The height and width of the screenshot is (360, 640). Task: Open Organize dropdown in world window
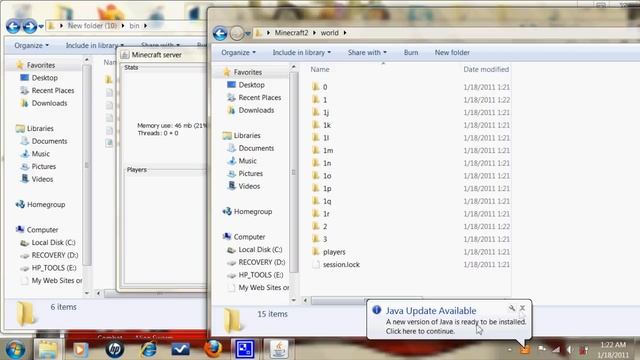click(238, 53)
